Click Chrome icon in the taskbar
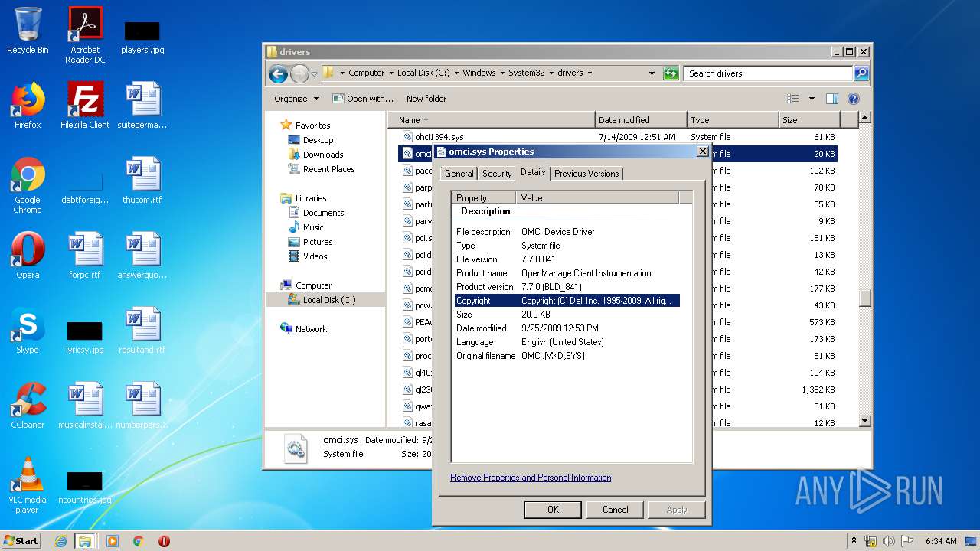 [x=138, y=541]
